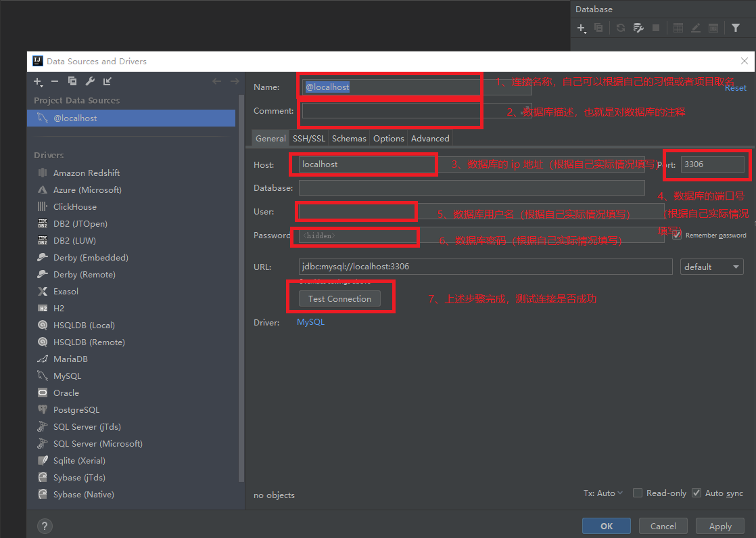The height and width of the screenshot is (538, 756).
Task: Click the make global/import arrow icon
Action: coord(107,81)
